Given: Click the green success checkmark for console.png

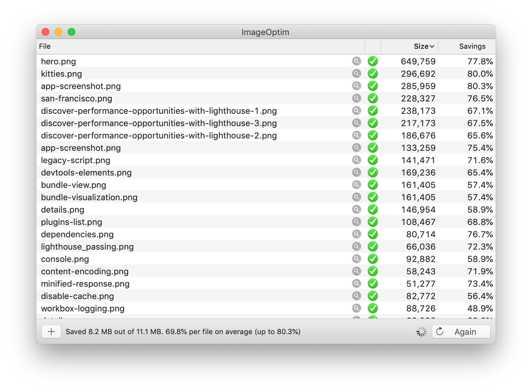Looking at the screenshot, I should pos(372,259).
